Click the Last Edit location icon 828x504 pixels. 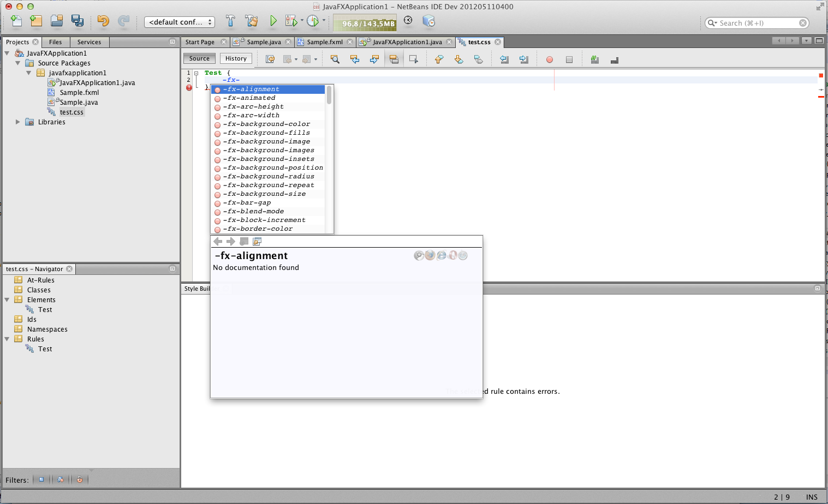(x=270, y=59)
